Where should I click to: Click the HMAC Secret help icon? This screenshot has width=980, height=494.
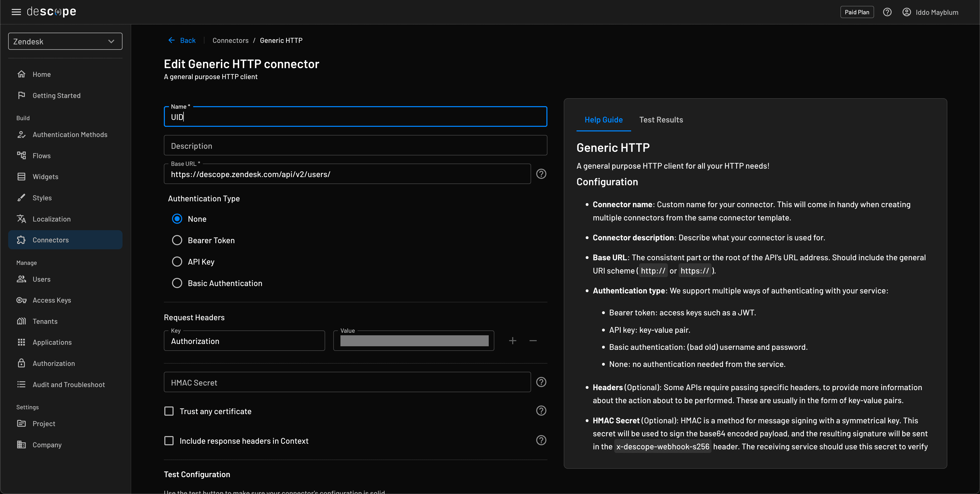[541, 382]
